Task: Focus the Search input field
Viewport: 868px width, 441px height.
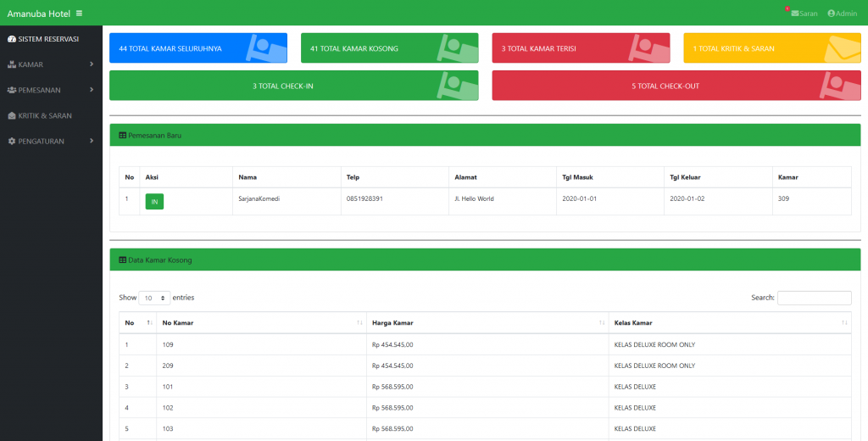Action: (815, 298)
